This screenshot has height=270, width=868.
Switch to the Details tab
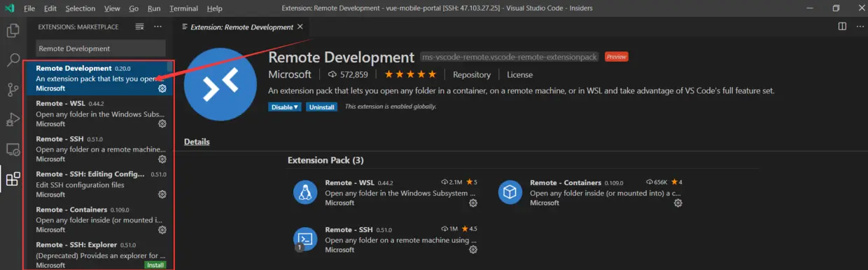[x=197, y=142]
